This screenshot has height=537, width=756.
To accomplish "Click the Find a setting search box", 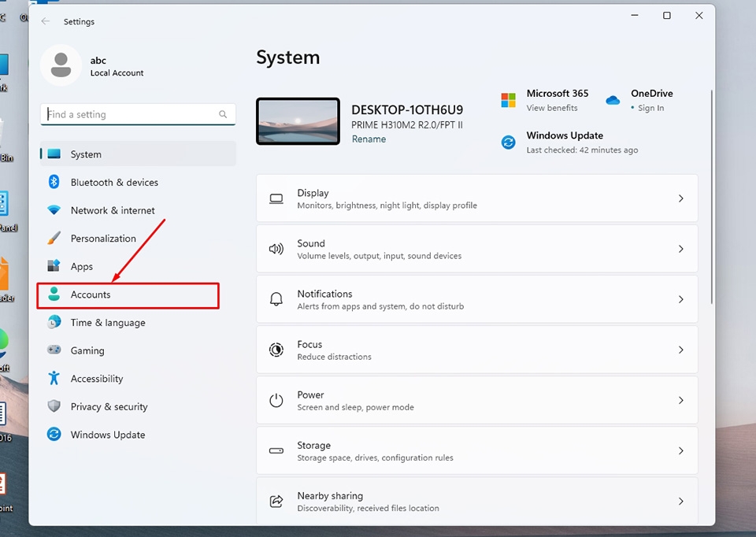I will pyautogui.click(x=139, y=114).
